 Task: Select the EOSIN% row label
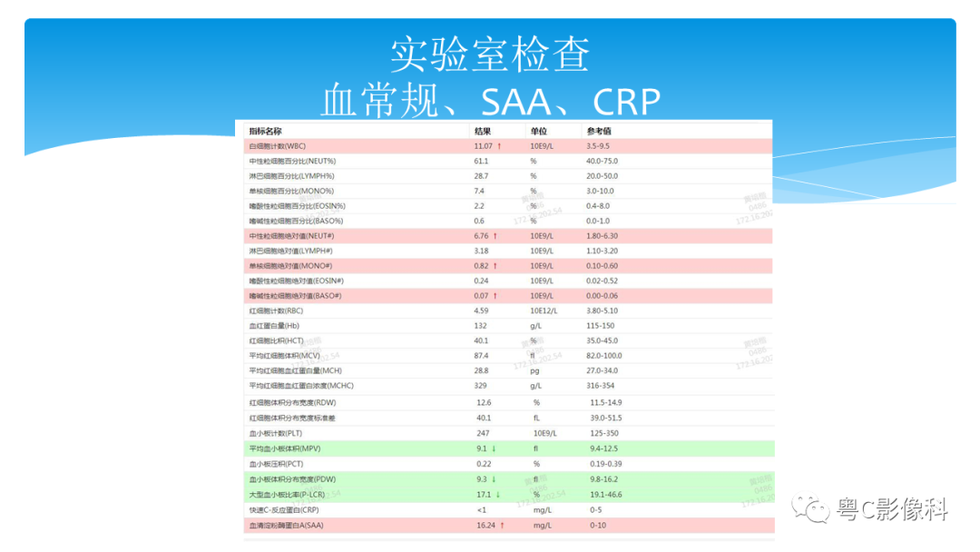pyautogui.click(x=297, y=206)
